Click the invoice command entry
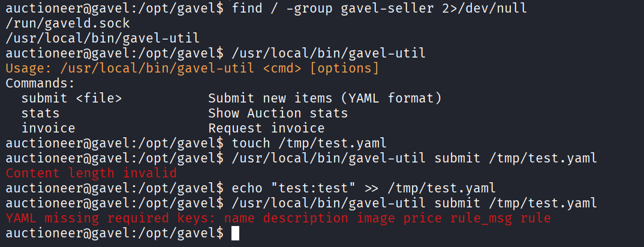Viewport: 644px width, 247px height. point(48,128)
